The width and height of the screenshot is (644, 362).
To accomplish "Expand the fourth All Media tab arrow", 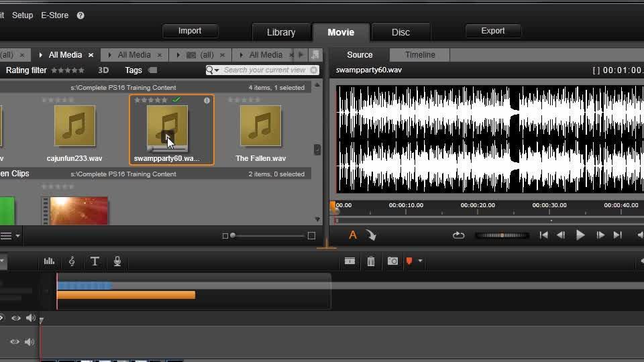I will tap(241, 55).
